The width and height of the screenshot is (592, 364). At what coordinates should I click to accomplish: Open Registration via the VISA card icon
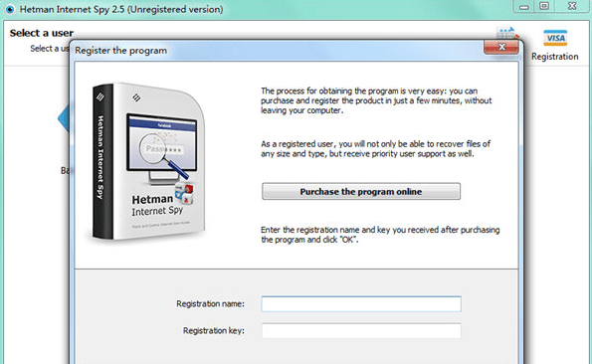(x=555, y=38)
